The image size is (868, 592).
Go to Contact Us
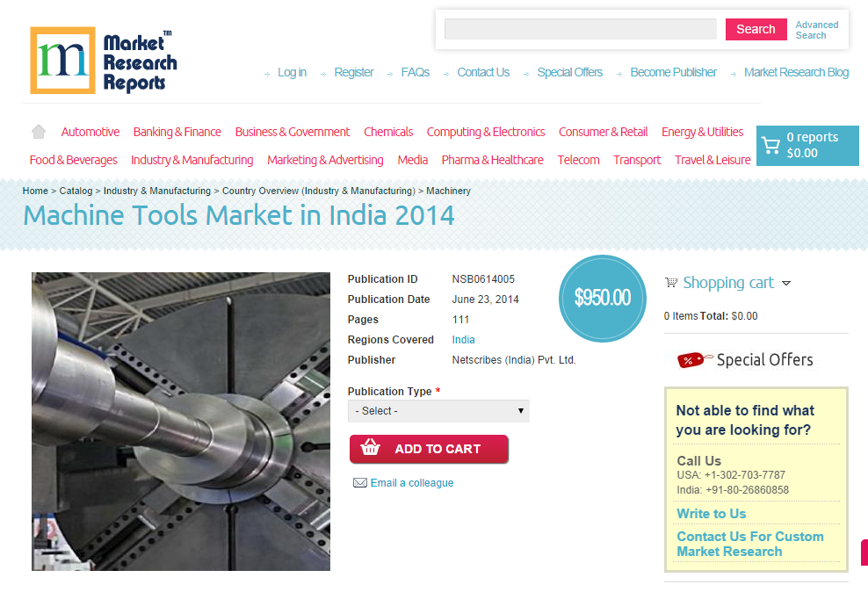click(x=483, y=73)
